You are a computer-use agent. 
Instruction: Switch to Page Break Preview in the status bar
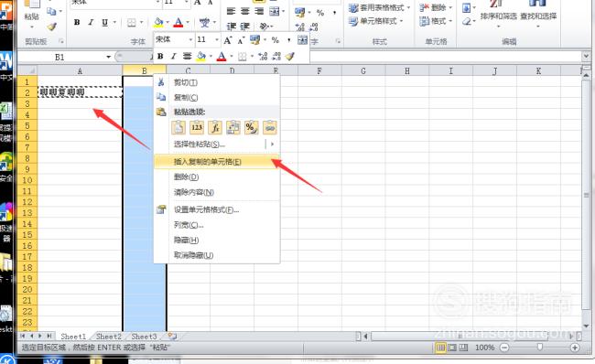[x=464, y=348]
